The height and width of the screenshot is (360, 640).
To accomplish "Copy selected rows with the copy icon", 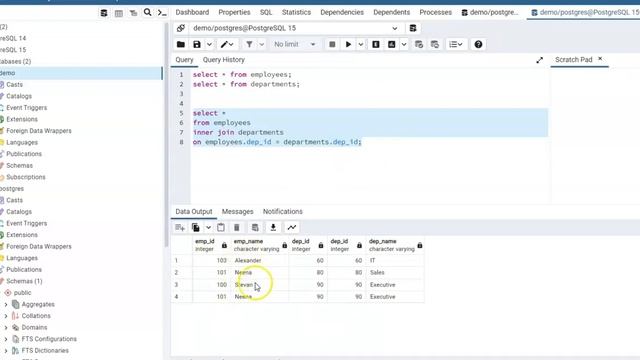I will pyautogui.click(x=196, y=227).
